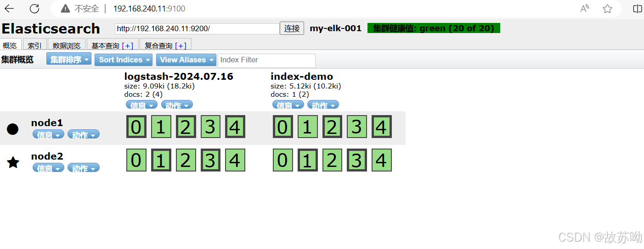Switch to the 数据浏览 tab
This screenshot has height=249, width=644.
pos(67,45)
